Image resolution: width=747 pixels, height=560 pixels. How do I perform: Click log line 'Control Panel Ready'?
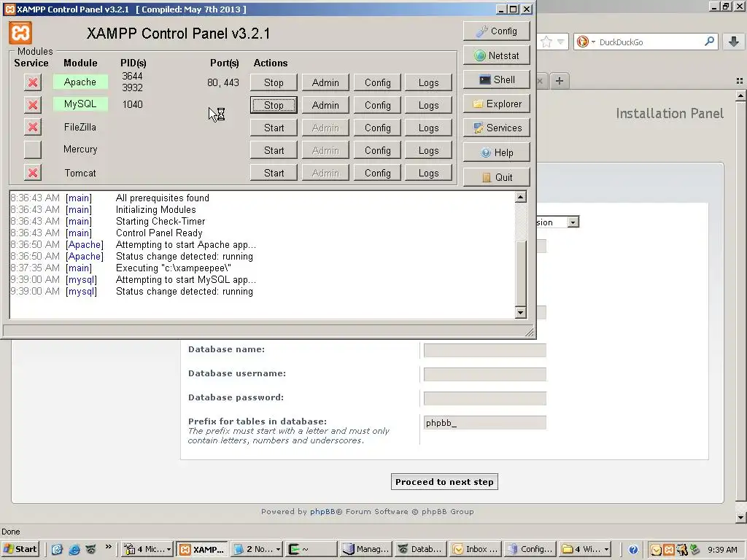tap(159, 233)
